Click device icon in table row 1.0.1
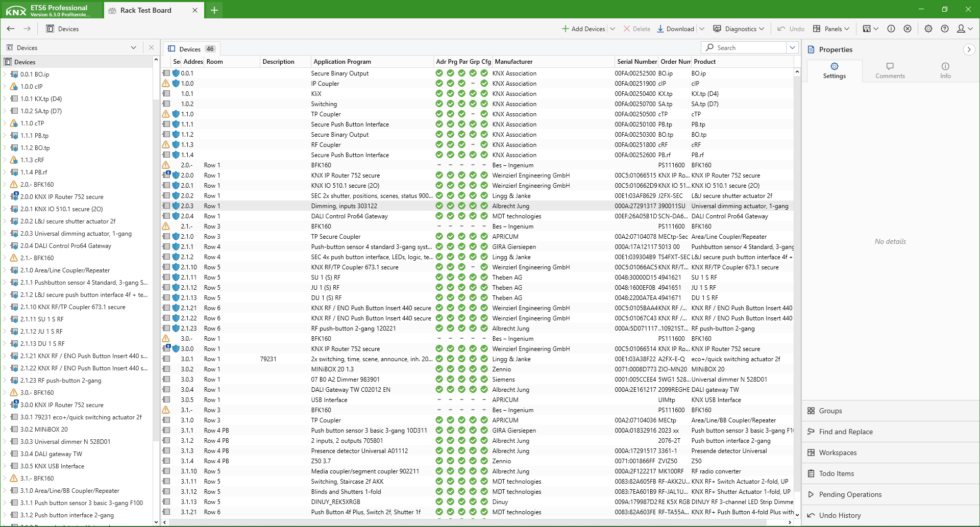Image resolution: width=980 pixels, height=527 pixels. coord(166,93)
